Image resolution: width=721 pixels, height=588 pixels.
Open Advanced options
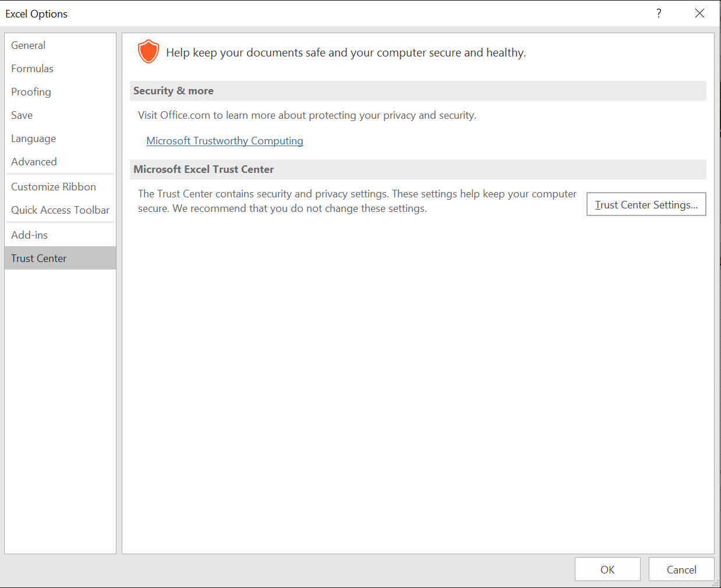[x=60, y=162]
